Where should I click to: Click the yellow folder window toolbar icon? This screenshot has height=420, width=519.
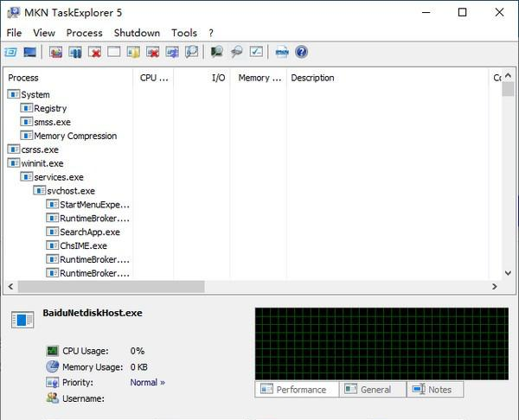coord(133,52)
